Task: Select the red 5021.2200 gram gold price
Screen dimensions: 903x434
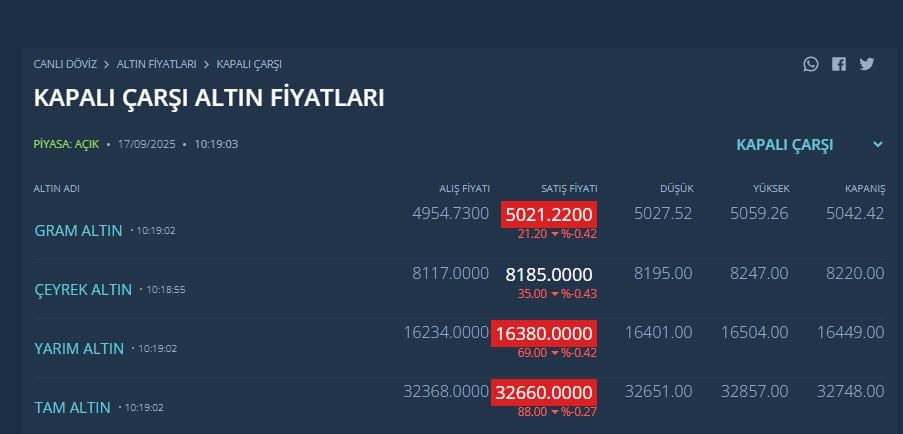Action: pyautogui.click(x=549, y=215)
